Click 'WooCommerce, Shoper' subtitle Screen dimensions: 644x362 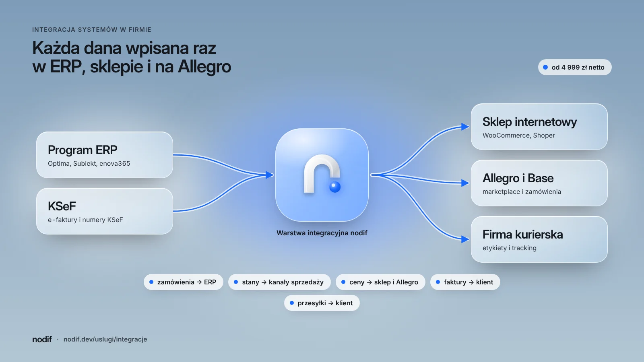coord(519,135)
